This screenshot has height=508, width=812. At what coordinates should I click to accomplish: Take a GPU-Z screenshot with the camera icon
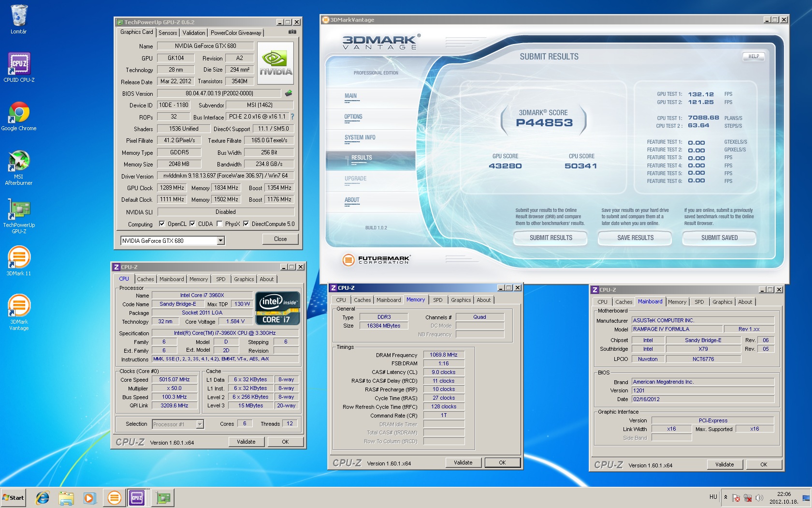292,32
